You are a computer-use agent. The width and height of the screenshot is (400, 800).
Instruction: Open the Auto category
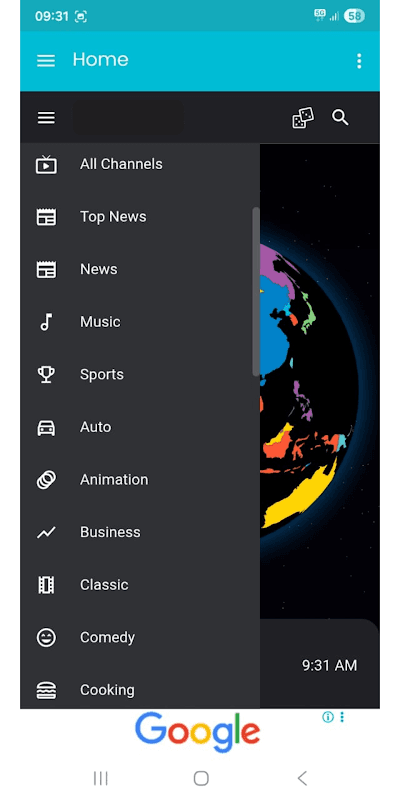tap(140, 427)
